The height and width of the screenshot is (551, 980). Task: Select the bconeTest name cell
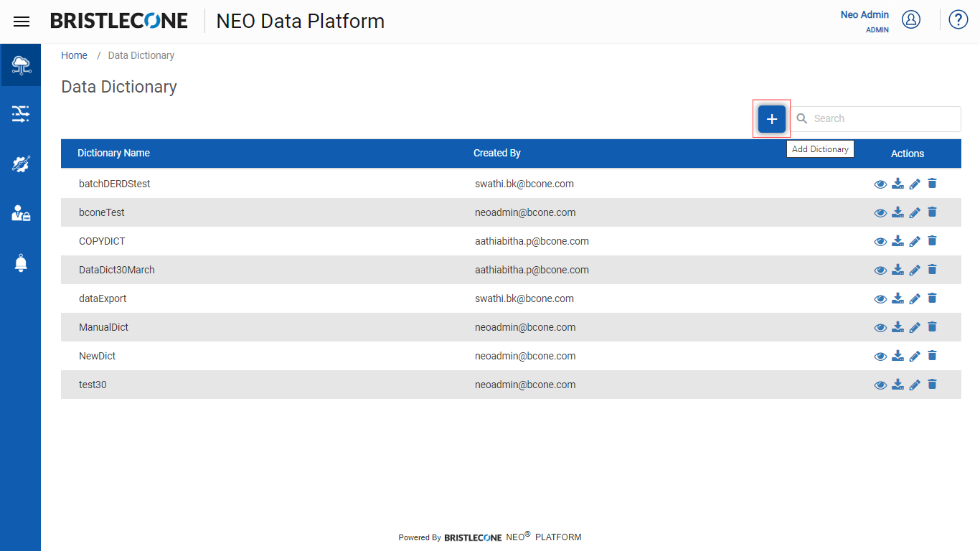[x=102, y=212]
